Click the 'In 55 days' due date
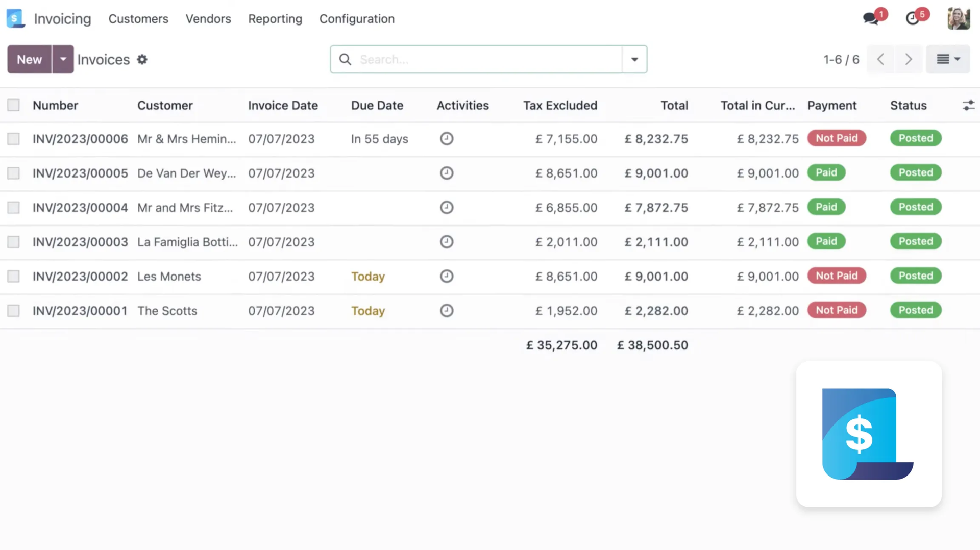 (x=379, y=139)
